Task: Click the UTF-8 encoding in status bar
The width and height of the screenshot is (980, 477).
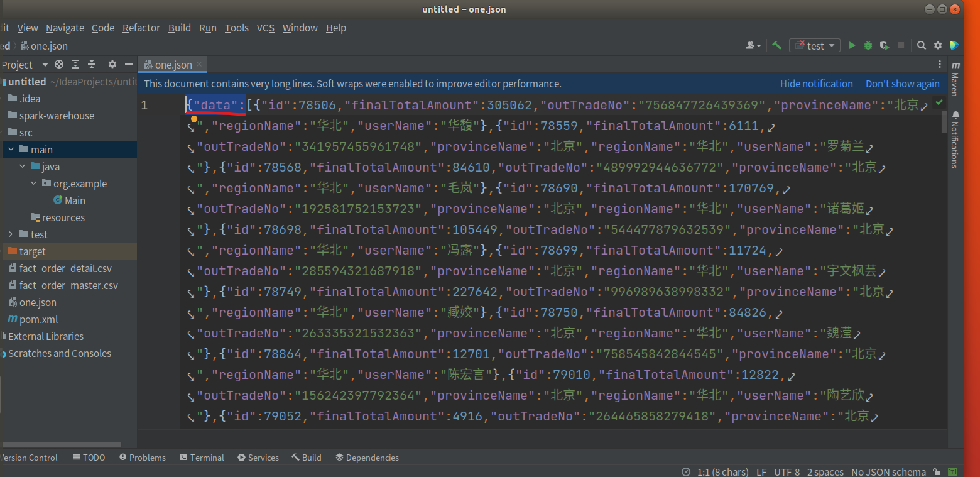Action: [x=787, y=472]
